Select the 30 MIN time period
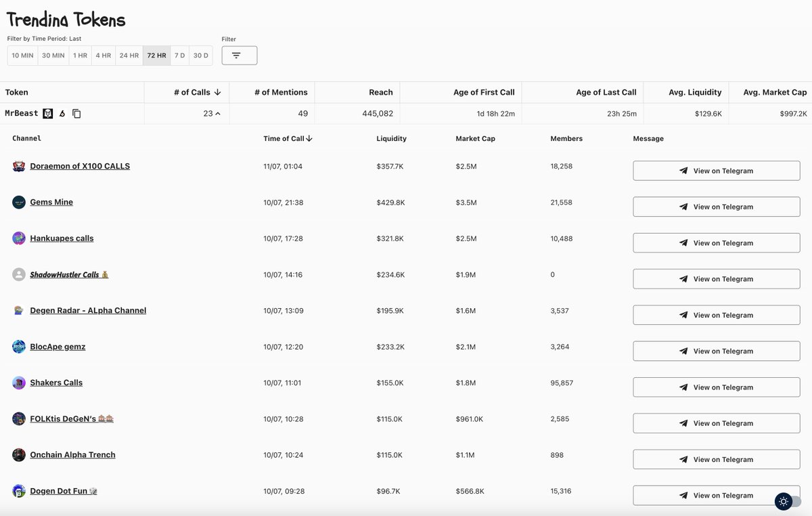Image resolution: width=812 pixels, height=516 pixels. point(53,56)
